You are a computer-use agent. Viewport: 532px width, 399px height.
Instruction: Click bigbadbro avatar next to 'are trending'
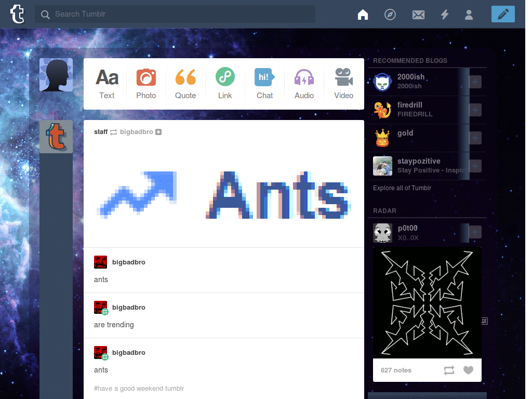(101, 308)
